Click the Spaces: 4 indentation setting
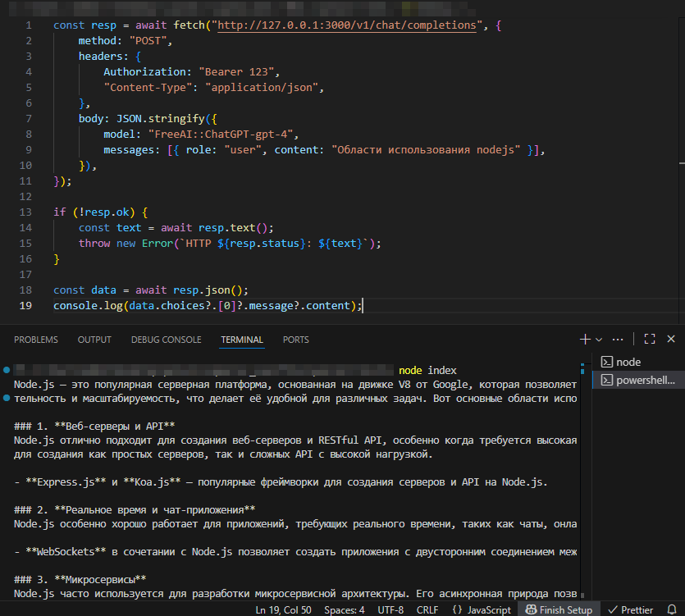The height and width of the screenshot is (616, 685). point(345,609)
